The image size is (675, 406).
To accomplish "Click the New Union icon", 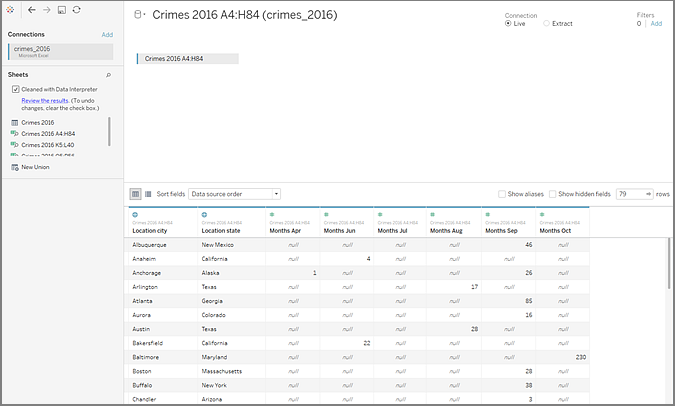I will pos(15,167).
